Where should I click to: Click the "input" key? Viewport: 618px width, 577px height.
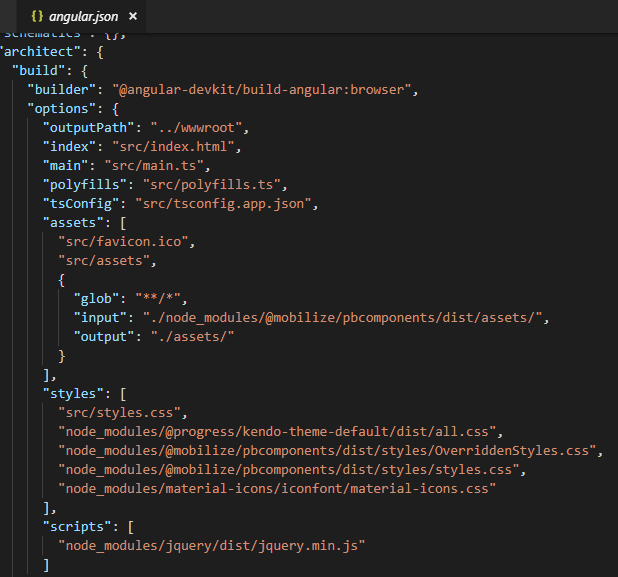pos(100,318)
